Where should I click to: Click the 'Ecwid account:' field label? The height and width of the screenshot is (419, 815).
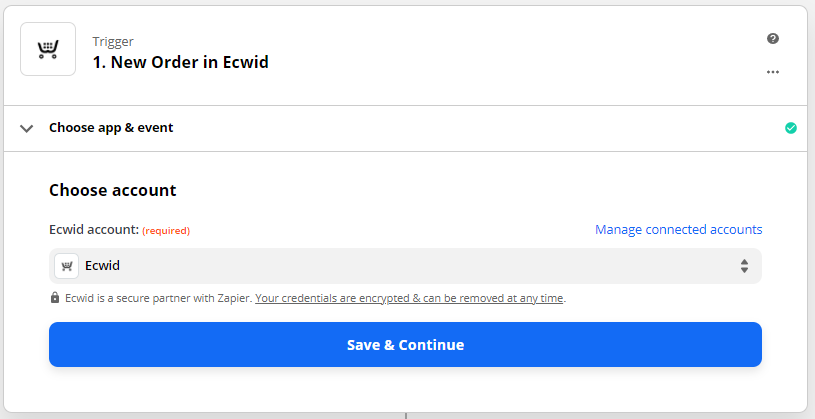click(94, 230)
